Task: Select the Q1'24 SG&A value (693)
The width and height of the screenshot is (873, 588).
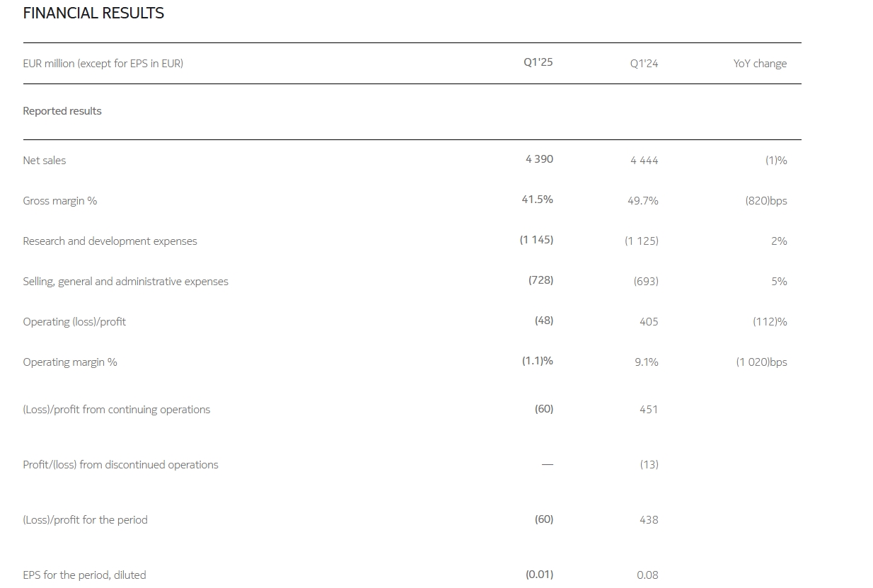Action: point(645,282)
